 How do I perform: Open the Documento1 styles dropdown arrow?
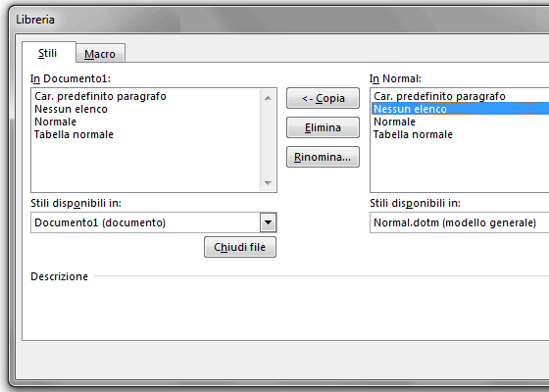(x=269, y=222)
